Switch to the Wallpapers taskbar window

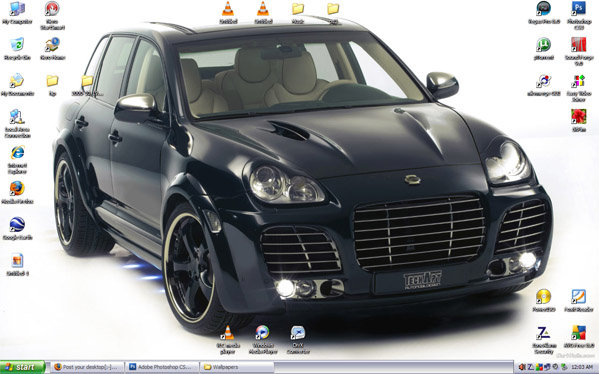pyautogui.click(x=237, y=367)
